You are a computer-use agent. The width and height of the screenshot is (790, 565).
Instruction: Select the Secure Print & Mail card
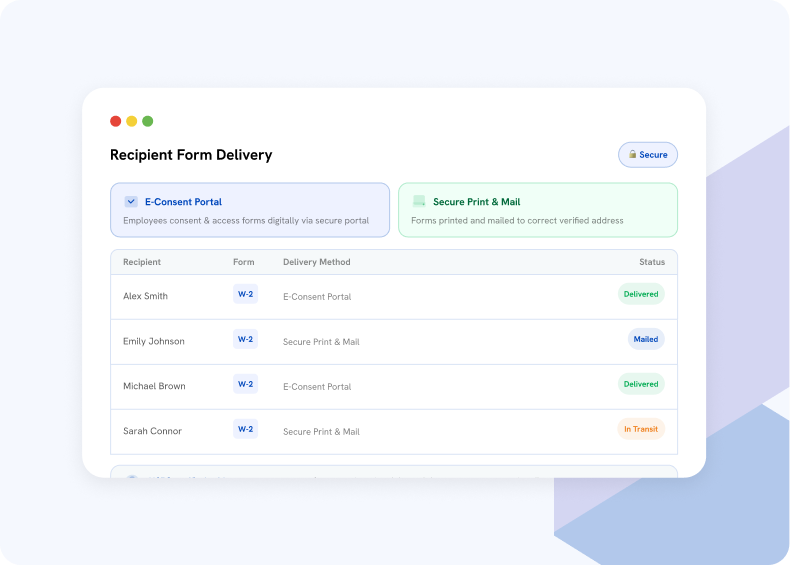538,210
